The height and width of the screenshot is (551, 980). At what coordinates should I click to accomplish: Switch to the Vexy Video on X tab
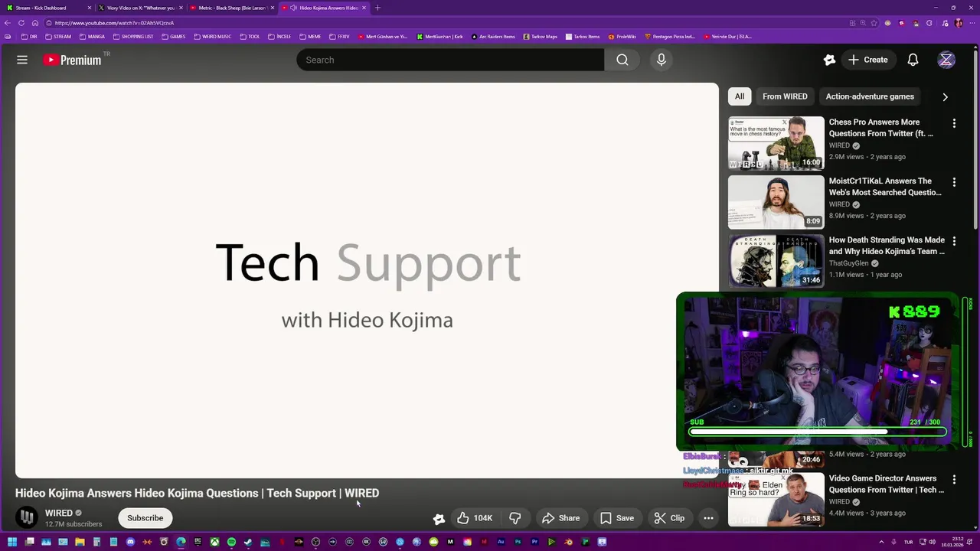pyautogui.click(x=140, y=8)
